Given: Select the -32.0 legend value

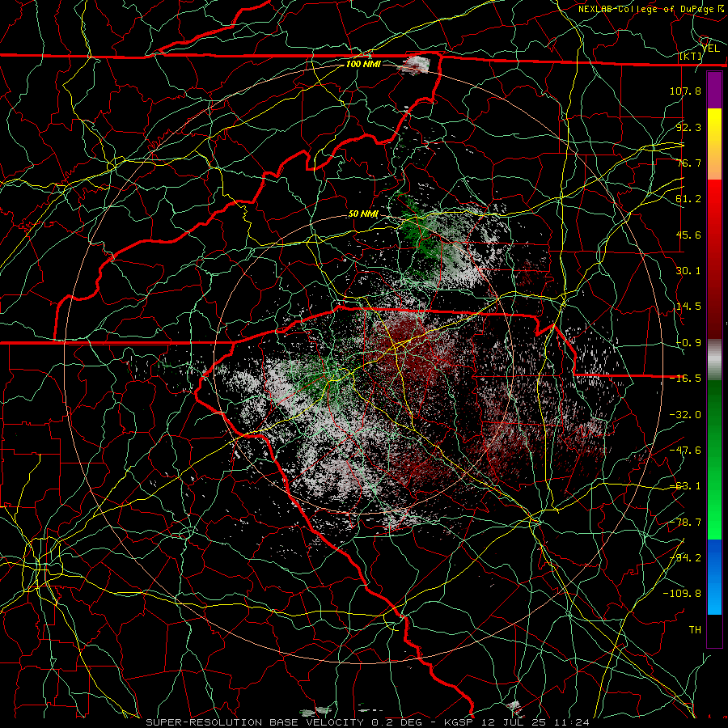Looking at the screenshot, I should coord(685,415).
